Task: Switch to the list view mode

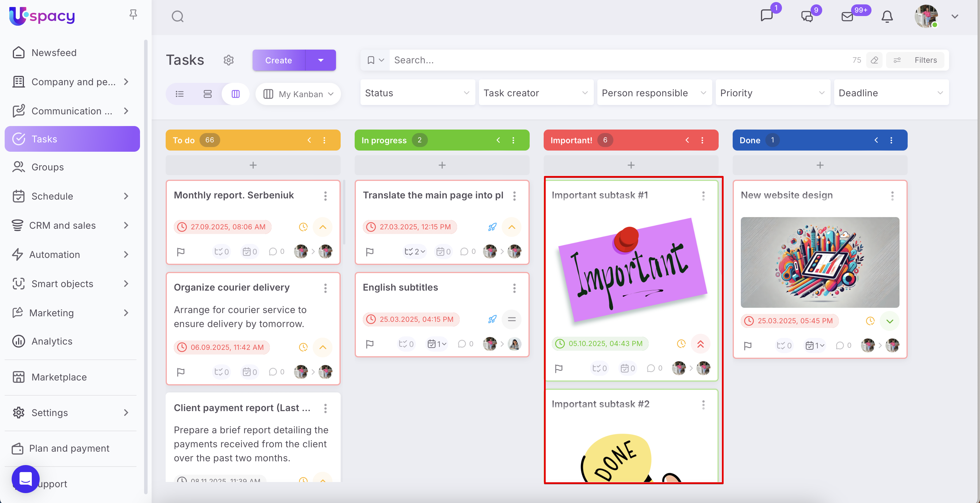Action: click(x=180, y=94)
